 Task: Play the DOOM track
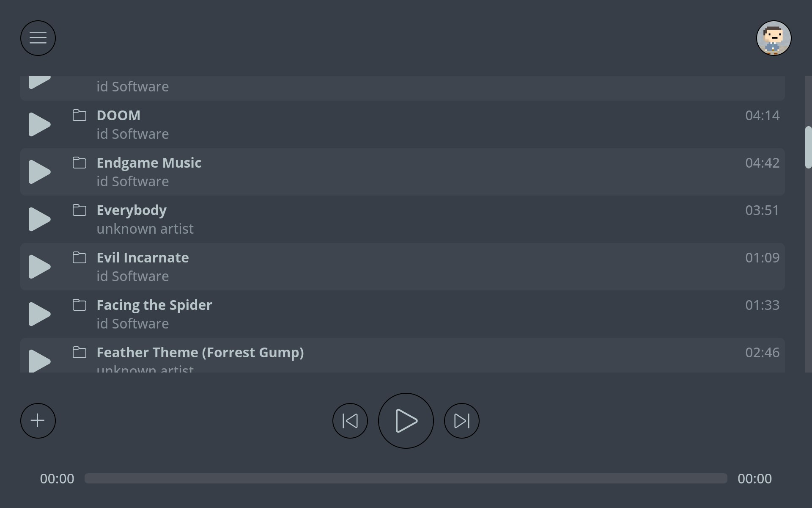tap(39, 124)
